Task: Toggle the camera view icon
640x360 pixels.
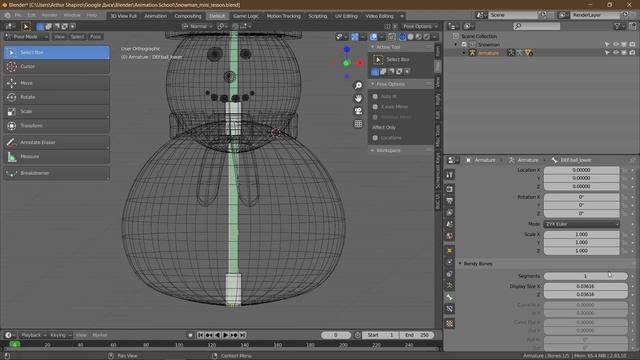Action: pyautogui.click(x=358, y=111)
